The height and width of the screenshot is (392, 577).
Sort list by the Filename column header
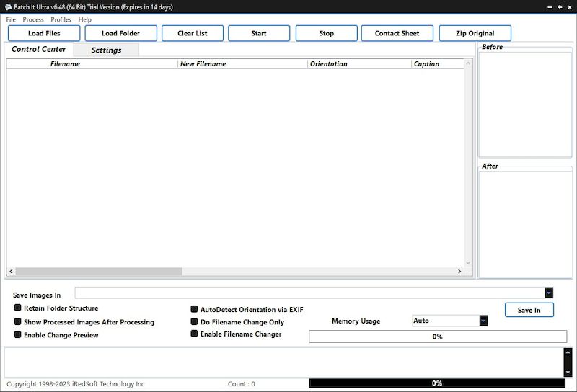pyautogui.click(x=113, y=64)
